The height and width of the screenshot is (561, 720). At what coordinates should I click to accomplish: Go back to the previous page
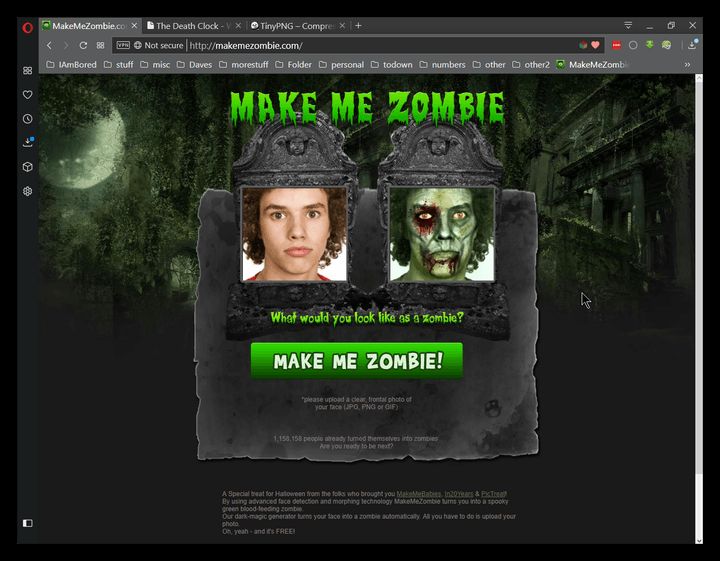[50, 45]
